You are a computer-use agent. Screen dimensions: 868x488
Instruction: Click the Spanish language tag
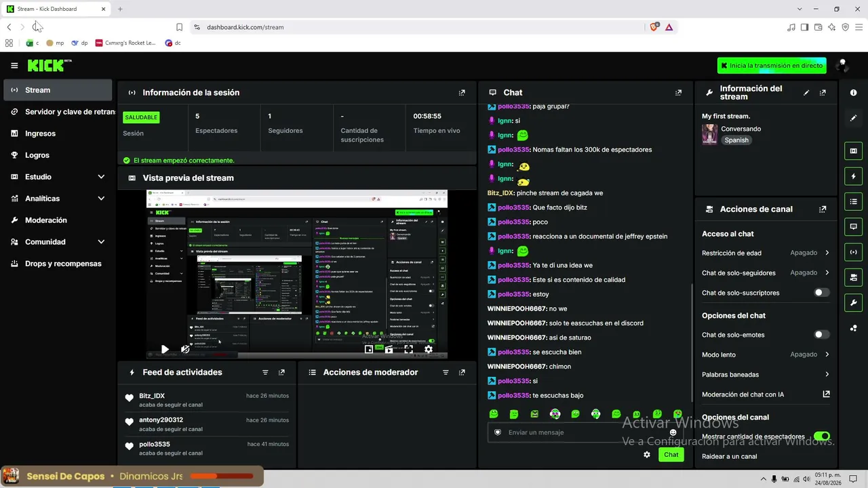(x=736, y=140)
